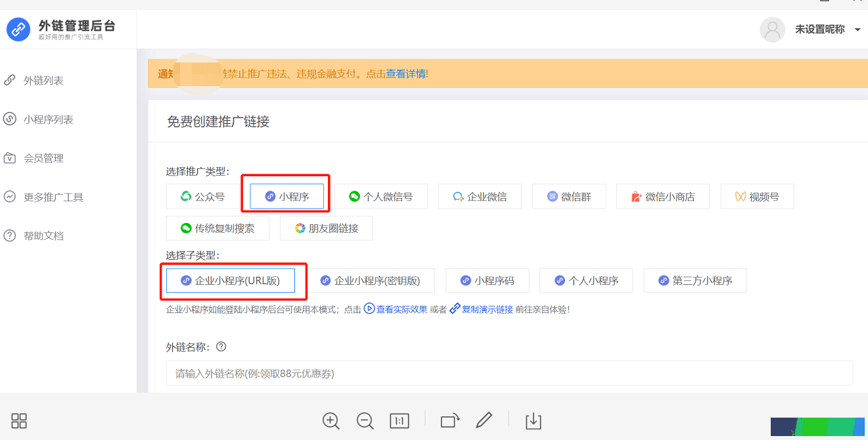Click the grid view icon in viewer toolbar
868x440 pixels.
[x=19, y=421]
